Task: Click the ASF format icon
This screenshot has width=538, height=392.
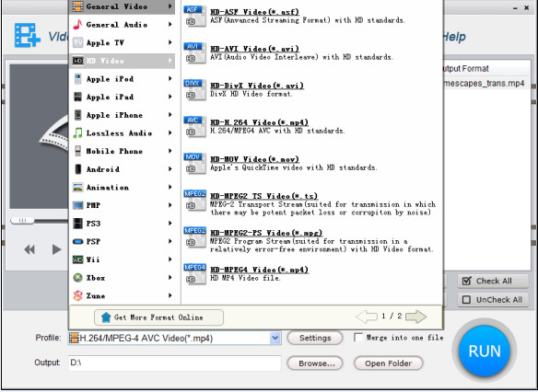Action: [195, 16]
